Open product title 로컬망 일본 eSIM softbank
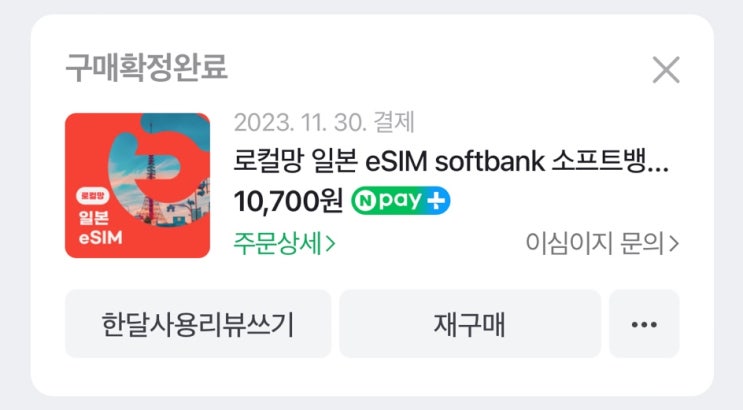 (x=451, y=162)
